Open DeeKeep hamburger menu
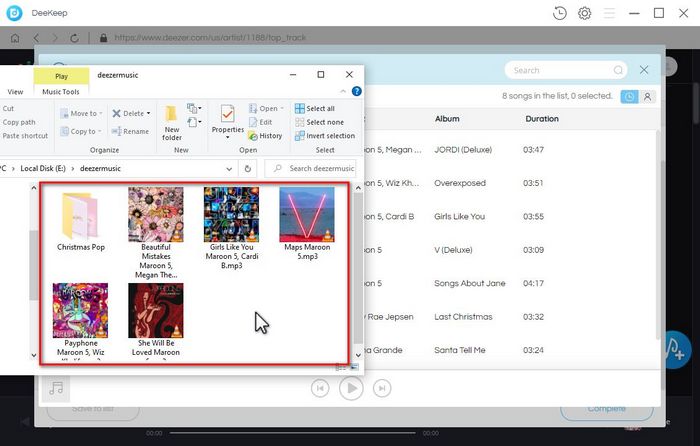The image size is (700, 446). [609, 13]
